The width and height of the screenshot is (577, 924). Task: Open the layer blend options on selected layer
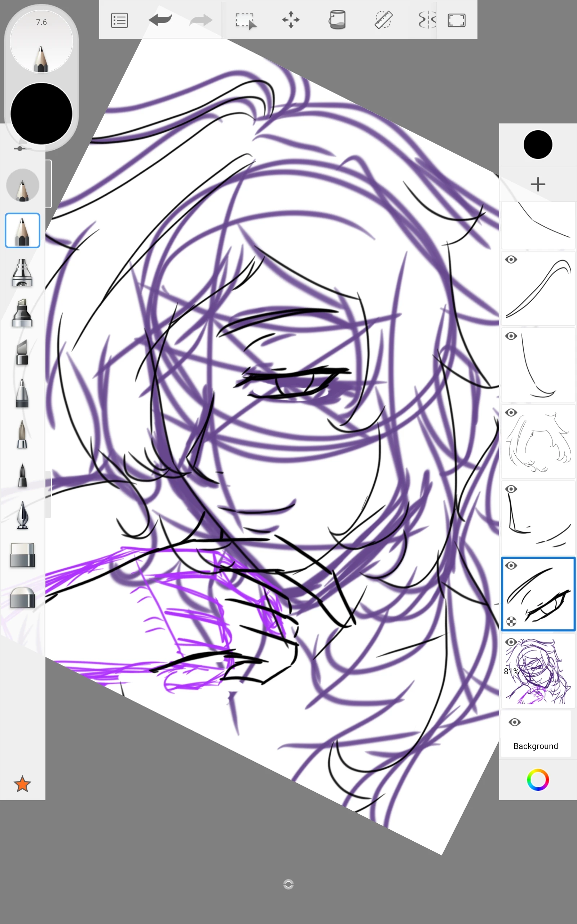click(512, 622)
